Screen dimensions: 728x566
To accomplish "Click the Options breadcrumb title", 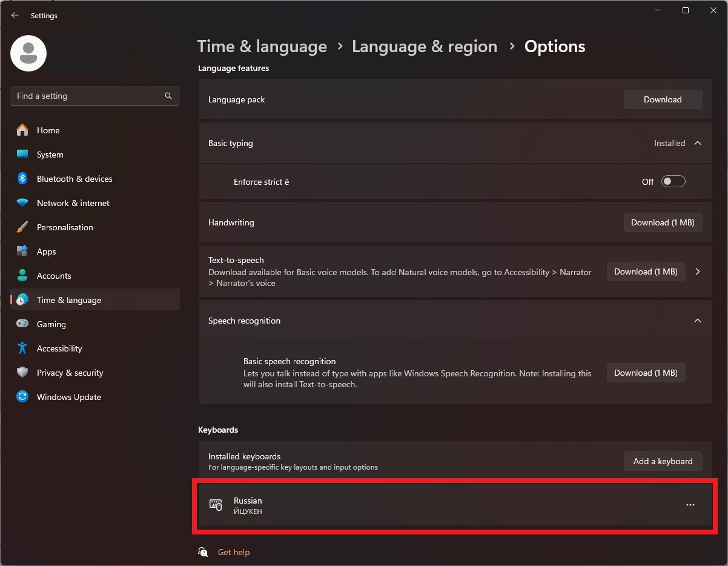I will pos(555,47).
